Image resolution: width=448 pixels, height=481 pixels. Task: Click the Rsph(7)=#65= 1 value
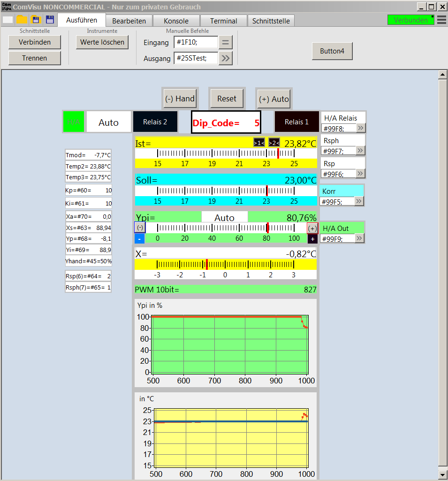pyautogui.click(x=88, y=288)
